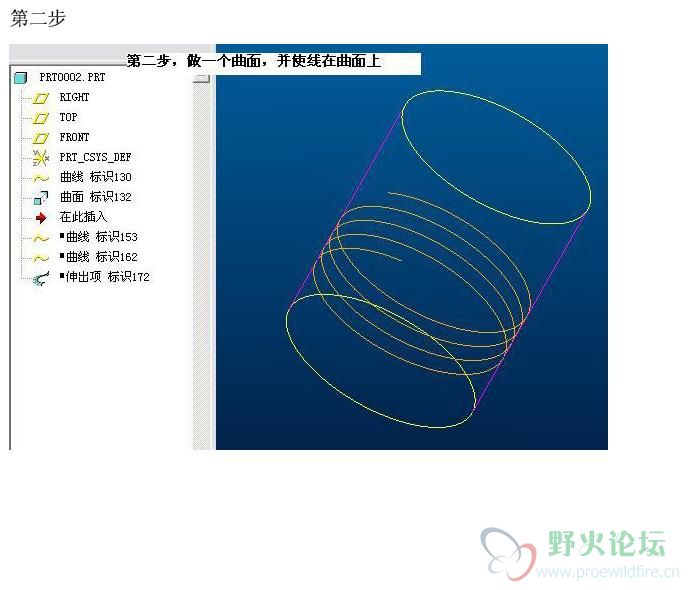
Task: Select the PRT0002.PRT root node text
Action: [x=73, y=77]
